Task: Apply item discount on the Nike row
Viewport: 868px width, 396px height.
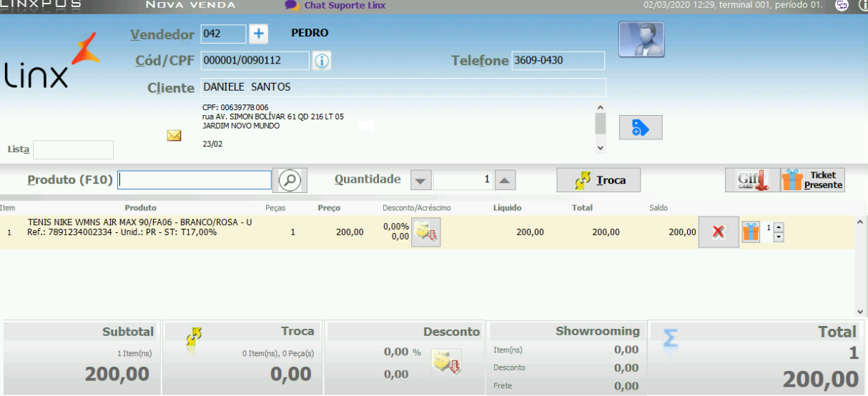Action: [426, 232]
